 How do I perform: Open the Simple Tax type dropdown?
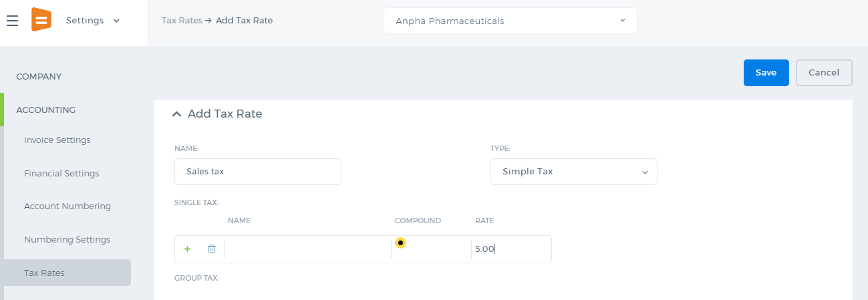[574, 172]
